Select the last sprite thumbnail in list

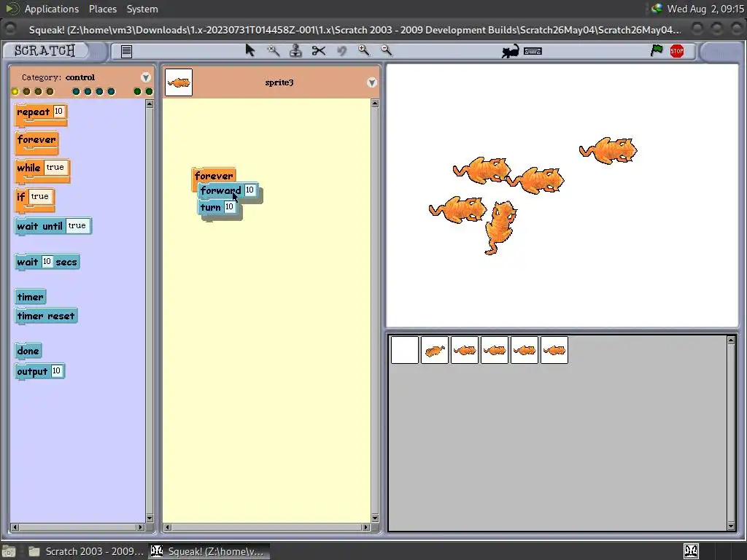click(x=554, y=350)
